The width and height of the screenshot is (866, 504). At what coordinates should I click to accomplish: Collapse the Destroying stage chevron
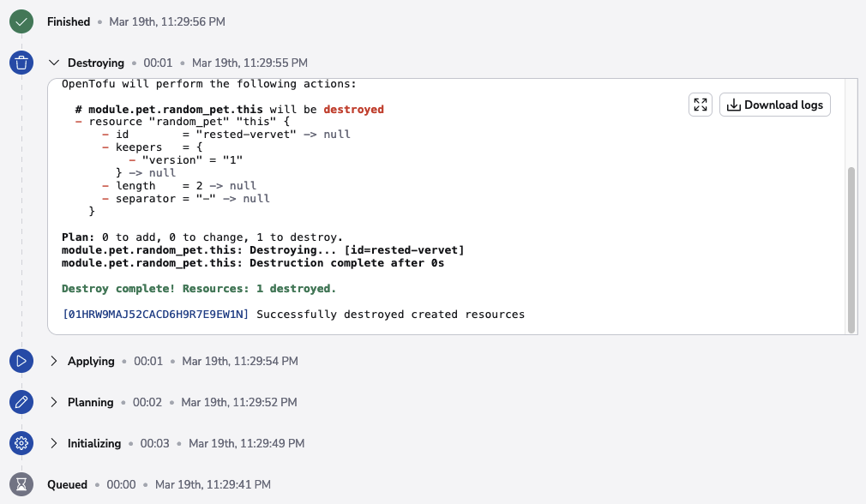(54, 63)
